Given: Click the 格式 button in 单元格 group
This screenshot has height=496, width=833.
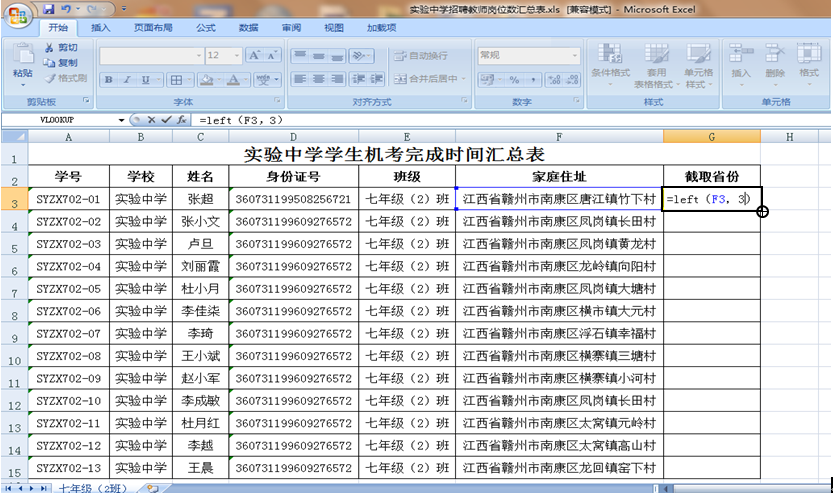Looking at the screenshot, I should tap(809, 64).
